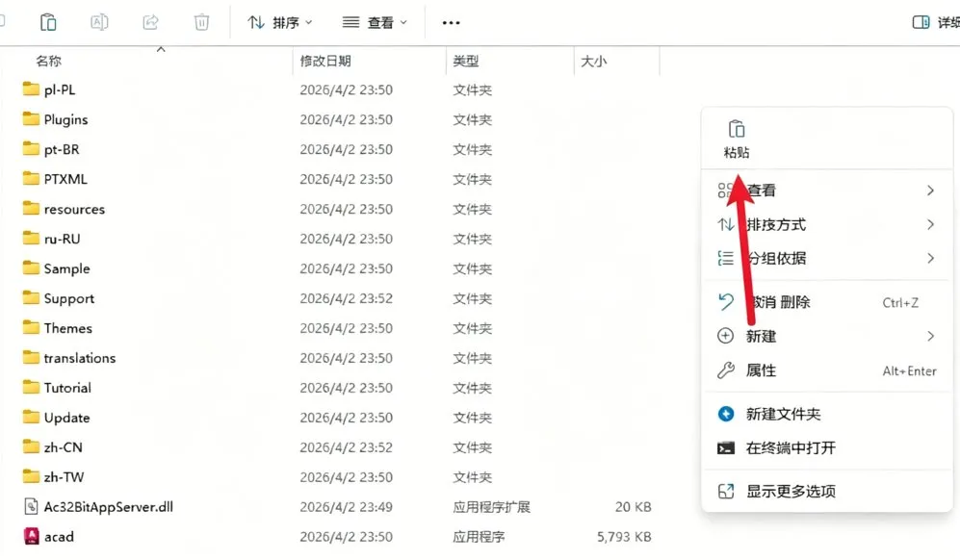This screenshot has width=960, height=560.
Task: Open the three-dots more options menu
Action: point(452,23)
